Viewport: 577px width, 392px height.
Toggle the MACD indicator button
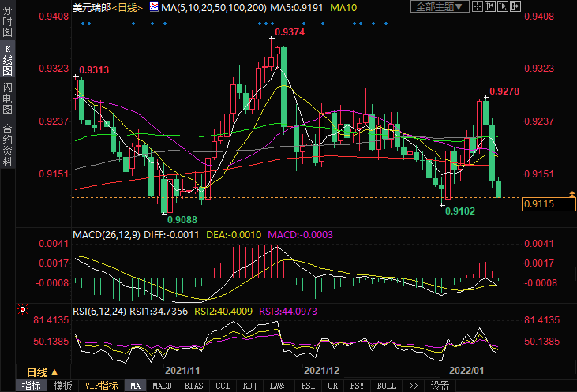(162, 386)
